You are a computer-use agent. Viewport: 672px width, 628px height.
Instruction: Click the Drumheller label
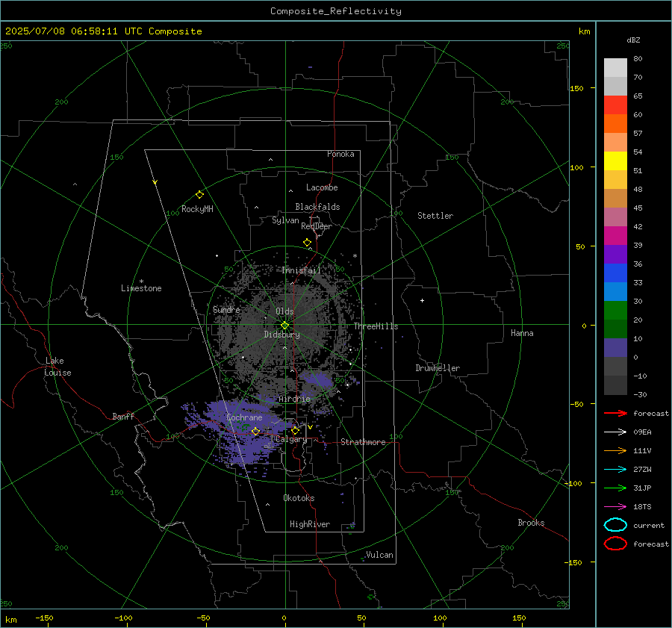(x=438, y=368)
